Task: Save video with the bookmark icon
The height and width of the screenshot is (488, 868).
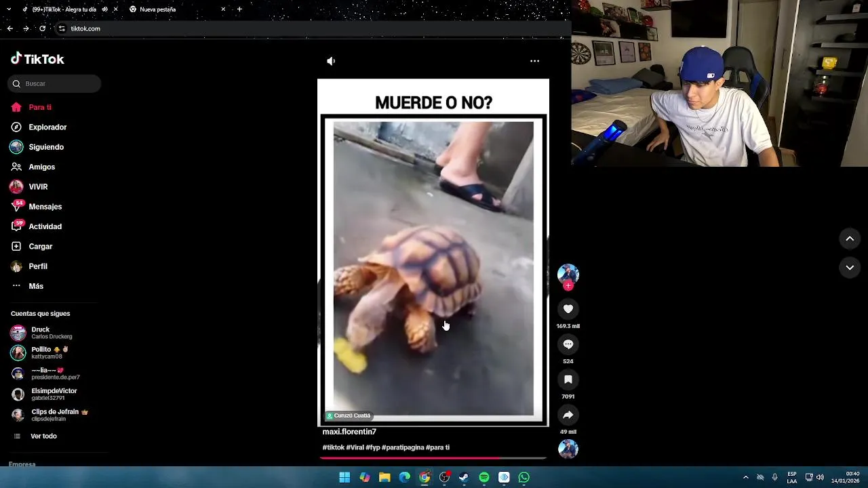Action: tap(568, 380)
